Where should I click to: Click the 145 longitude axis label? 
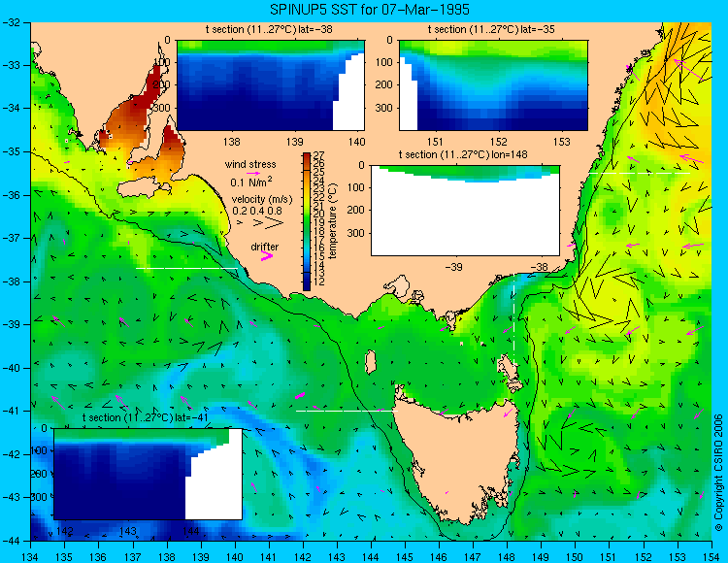click(x=405, y=556)
